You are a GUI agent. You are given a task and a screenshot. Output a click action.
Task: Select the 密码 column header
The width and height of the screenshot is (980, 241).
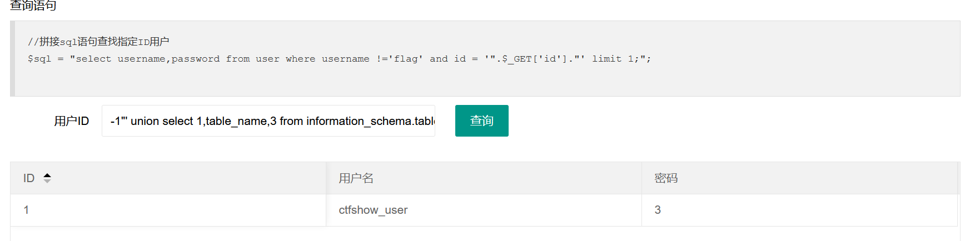pos(666,178)
